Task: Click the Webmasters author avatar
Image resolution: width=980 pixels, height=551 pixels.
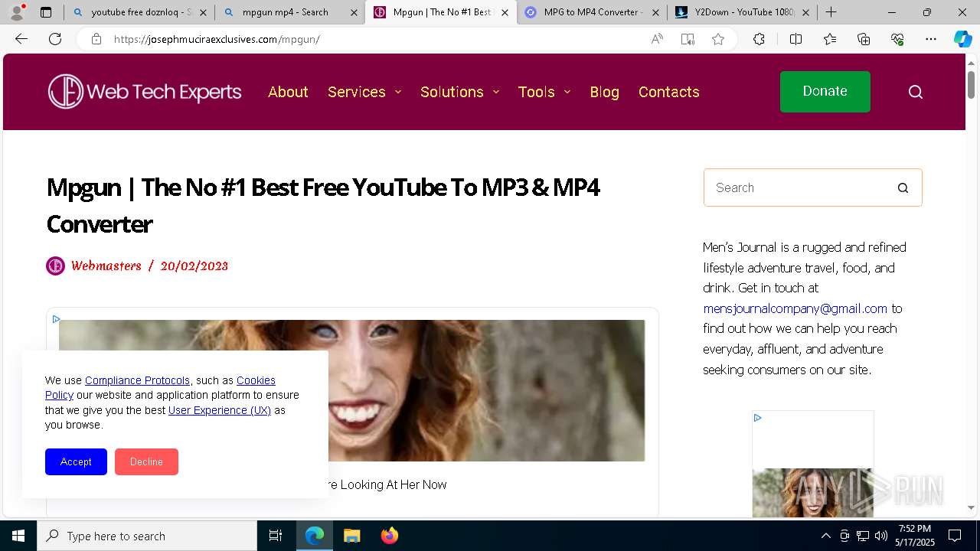Action: (55, 266)
